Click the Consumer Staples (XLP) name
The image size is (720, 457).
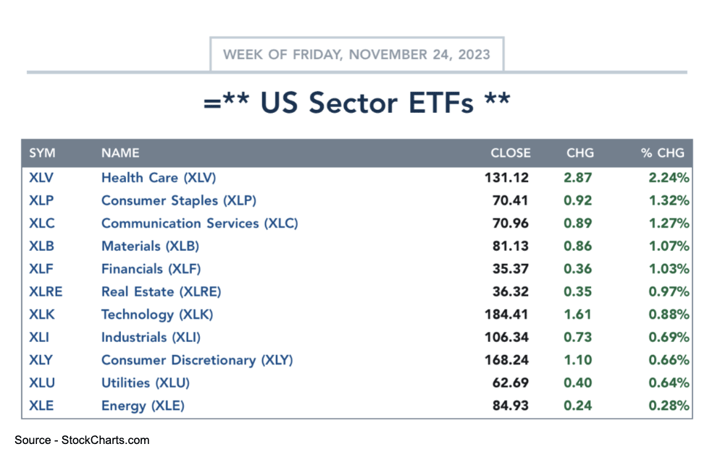178,201
